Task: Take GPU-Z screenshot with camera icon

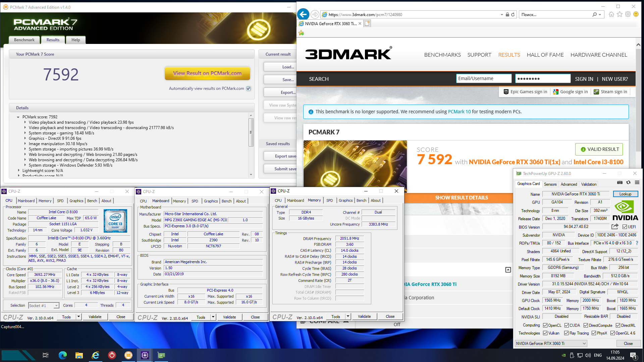Action: [x=620, y=183]
